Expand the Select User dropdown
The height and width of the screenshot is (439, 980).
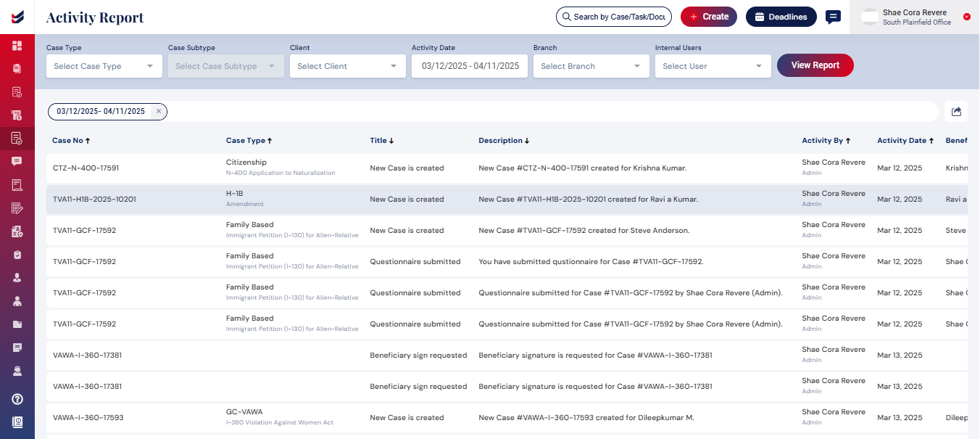coord(713,66)
